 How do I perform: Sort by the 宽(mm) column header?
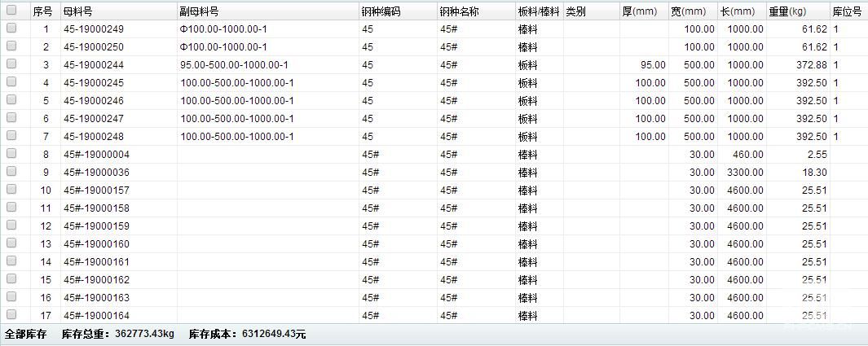pos(693,11)
